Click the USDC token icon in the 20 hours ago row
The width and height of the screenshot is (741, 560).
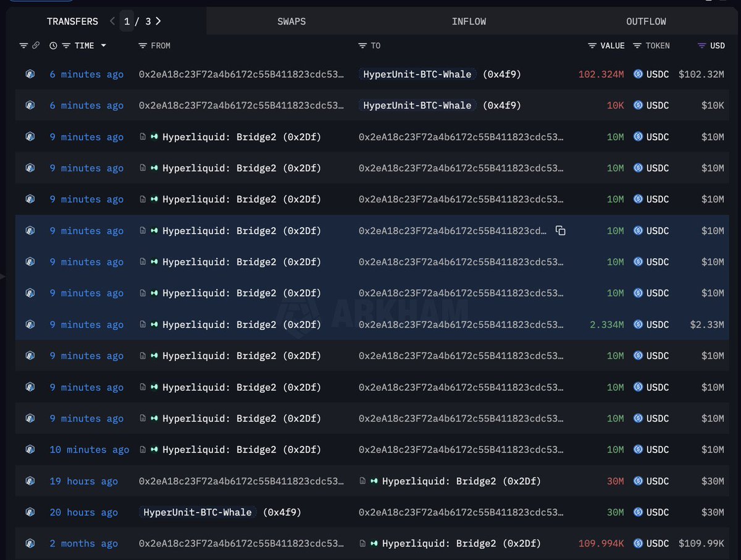coord(638,512)
